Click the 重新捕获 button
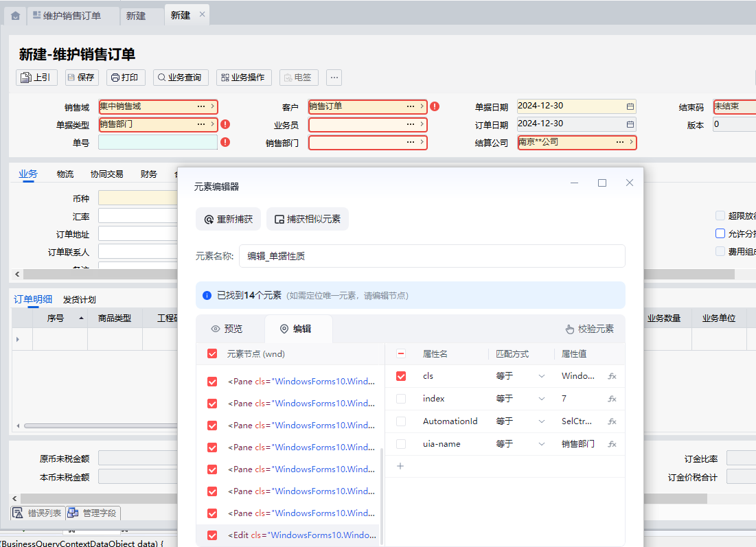The height and width of the screenshot is (547, 756). pos(228,220)
